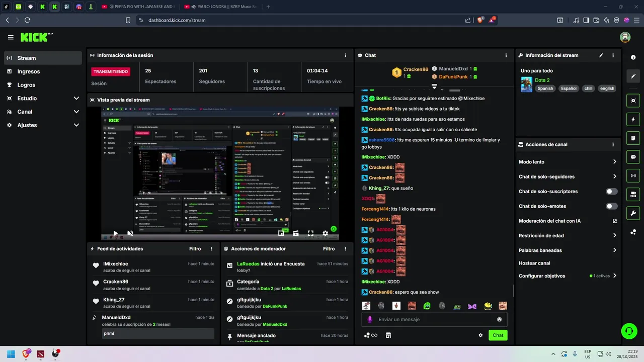Open Filtro in Feed de actividades
This screenshot has height=362, width=644.
click(195, 249)
